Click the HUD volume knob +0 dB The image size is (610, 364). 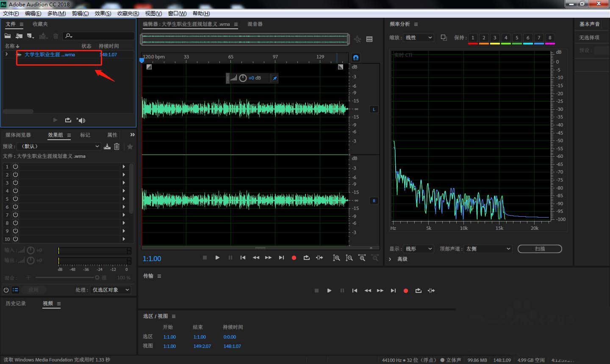click(x=243, y=78)
